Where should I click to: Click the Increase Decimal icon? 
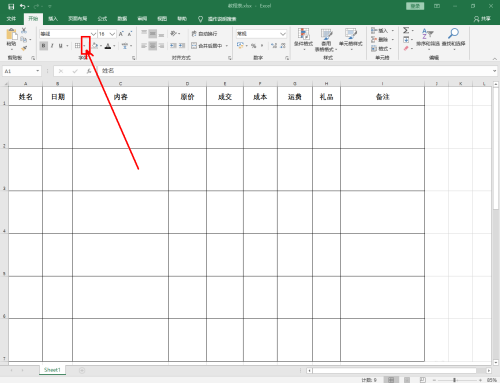[x=274, y=46]
